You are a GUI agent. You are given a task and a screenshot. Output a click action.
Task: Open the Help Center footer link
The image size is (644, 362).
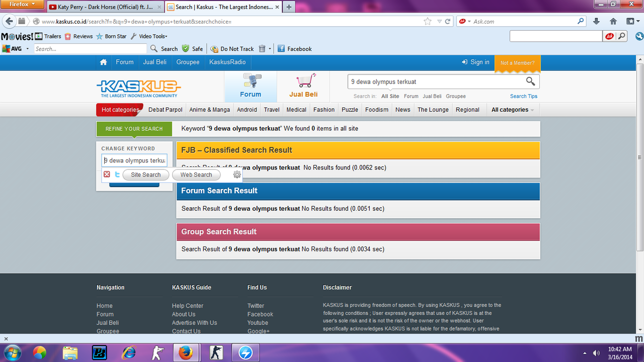188,306
